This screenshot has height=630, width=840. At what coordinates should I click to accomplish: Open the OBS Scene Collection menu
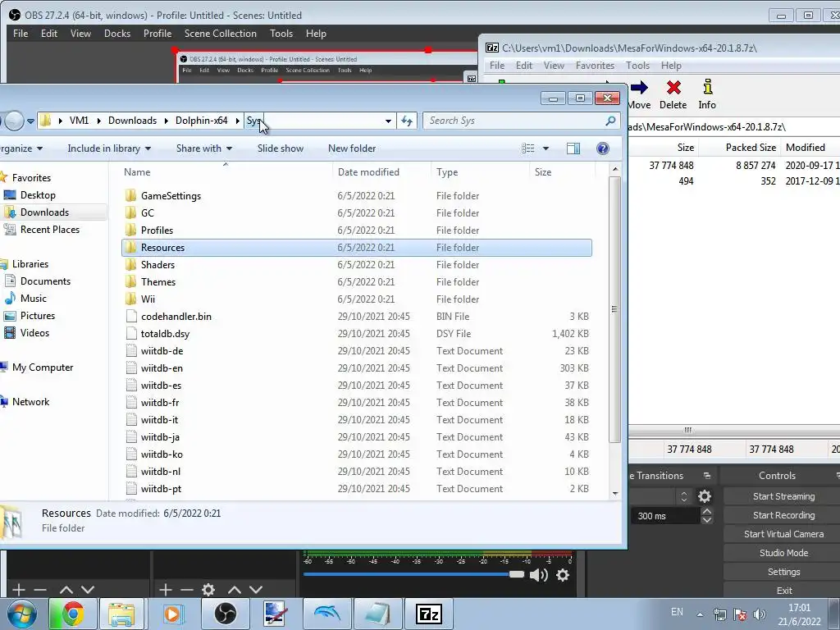pyautogui.click(x=220, y=33)
